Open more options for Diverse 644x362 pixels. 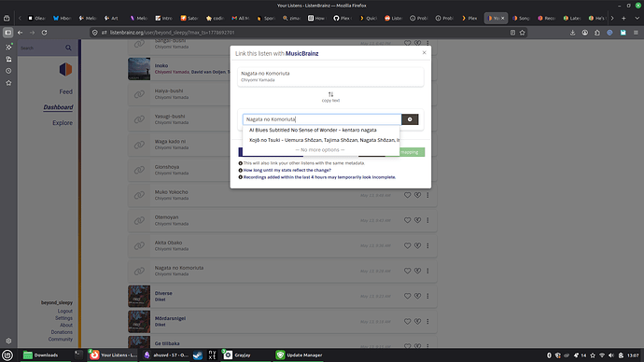tap(427, 296)
